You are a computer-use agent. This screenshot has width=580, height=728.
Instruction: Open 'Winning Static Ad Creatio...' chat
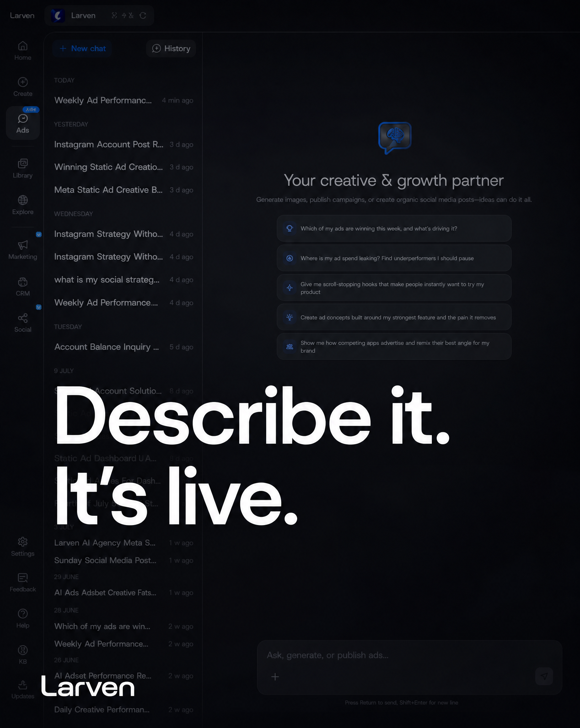coord(124,167)
